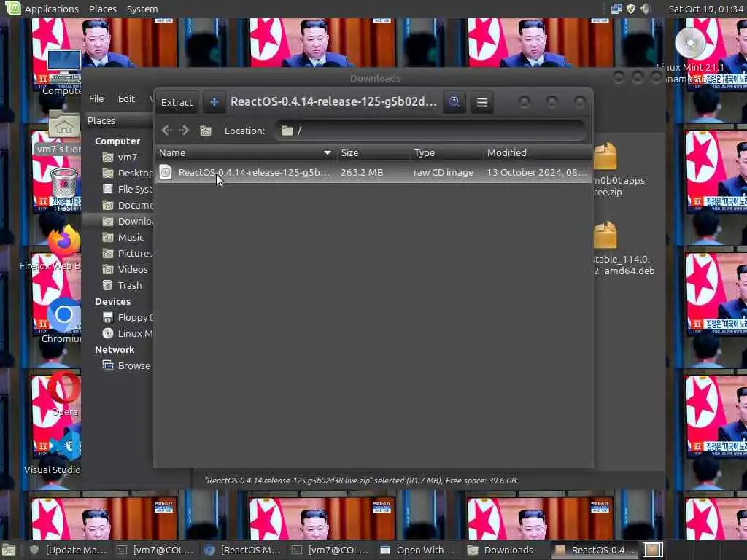Click the m0b0t apps zip file icon

coord(605,156)
